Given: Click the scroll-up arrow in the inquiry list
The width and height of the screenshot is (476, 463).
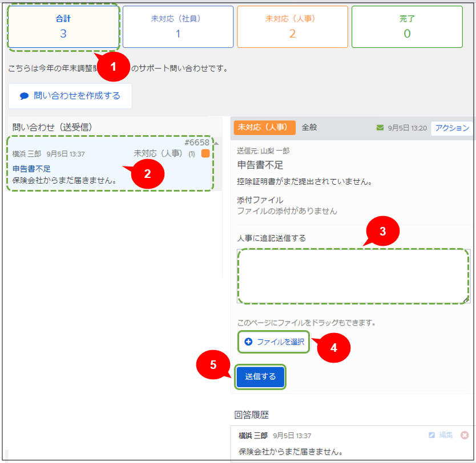Looking at the screenshot, I should 216,143.
